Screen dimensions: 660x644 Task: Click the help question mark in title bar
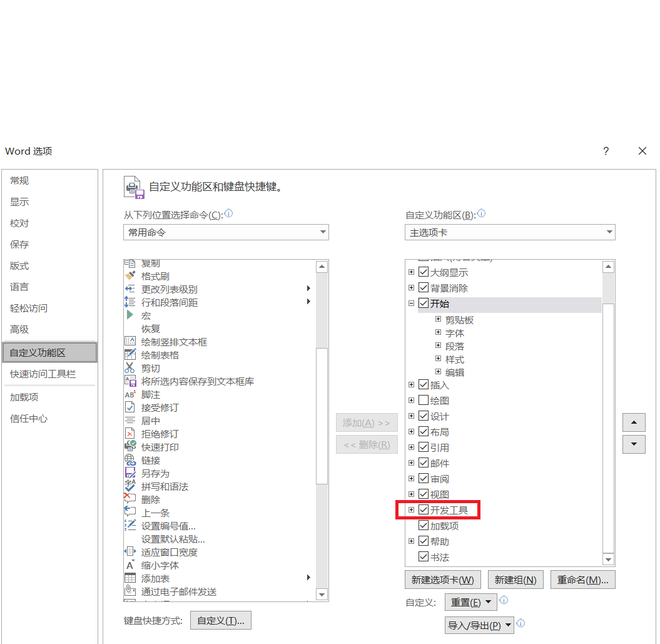(606, 151)
